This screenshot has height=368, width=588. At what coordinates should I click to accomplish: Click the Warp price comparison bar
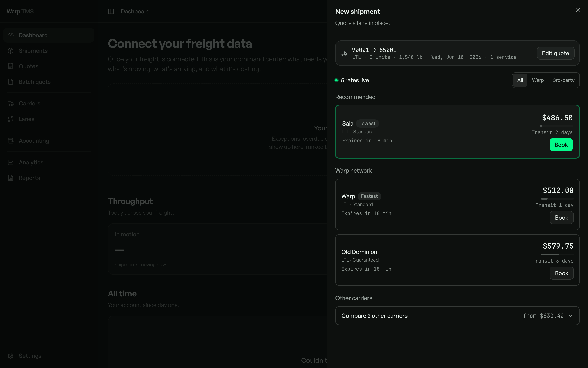point(557,199)
